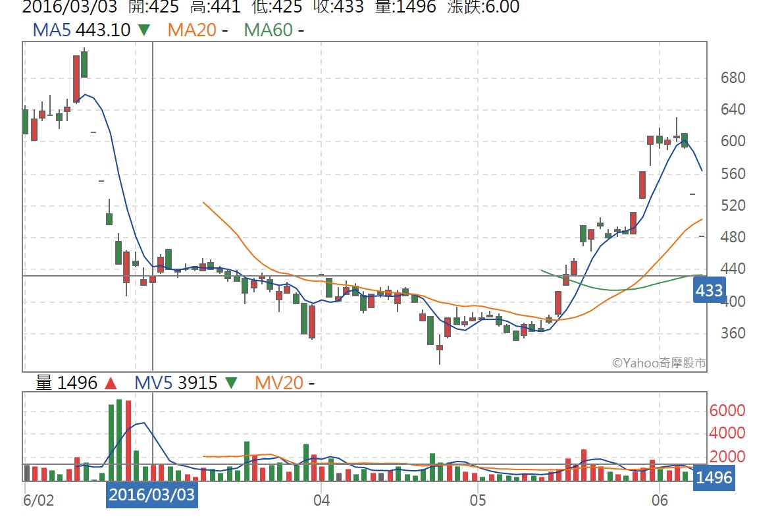Screen dimensions: 778x532
Task: Click the 443.10 MA5 value
Action: click(x=103, y=30)
